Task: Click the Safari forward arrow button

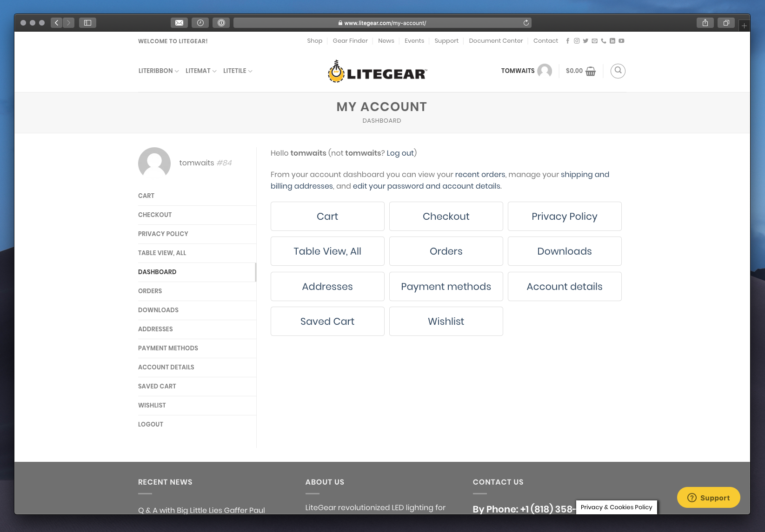Action: (x=69, y=23)
